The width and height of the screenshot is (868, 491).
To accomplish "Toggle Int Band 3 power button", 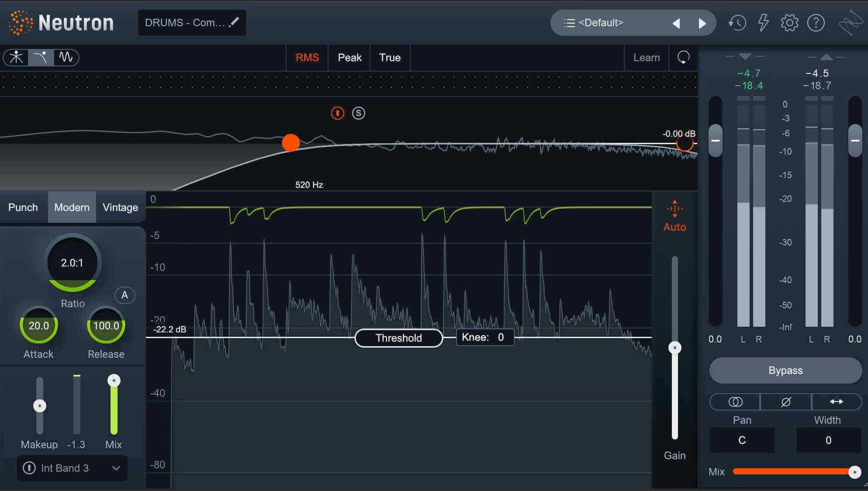I will coord(29,468).
